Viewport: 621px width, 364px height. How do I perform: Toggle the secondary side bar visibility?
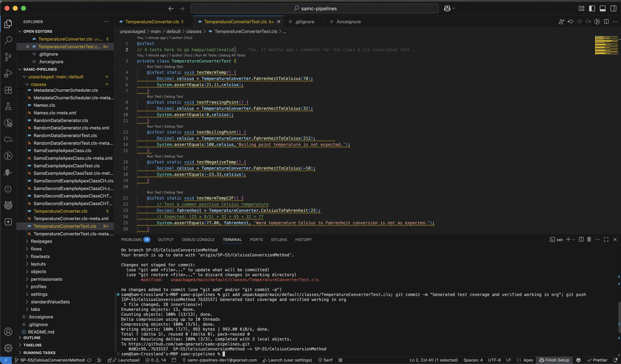coord(613,8)
